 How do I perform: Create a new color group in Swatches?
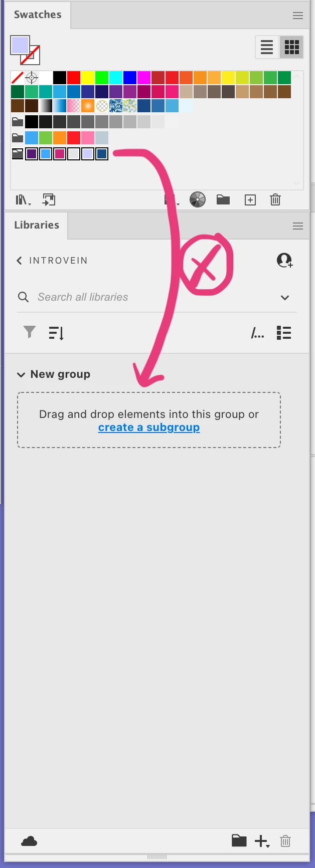click(223, 200)
